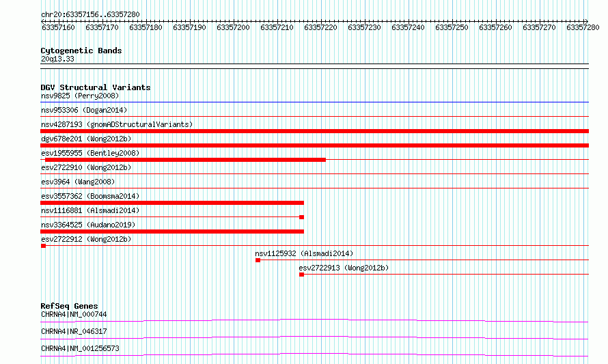Open gene CHRNA4|NM_000744

click(74, 314)
